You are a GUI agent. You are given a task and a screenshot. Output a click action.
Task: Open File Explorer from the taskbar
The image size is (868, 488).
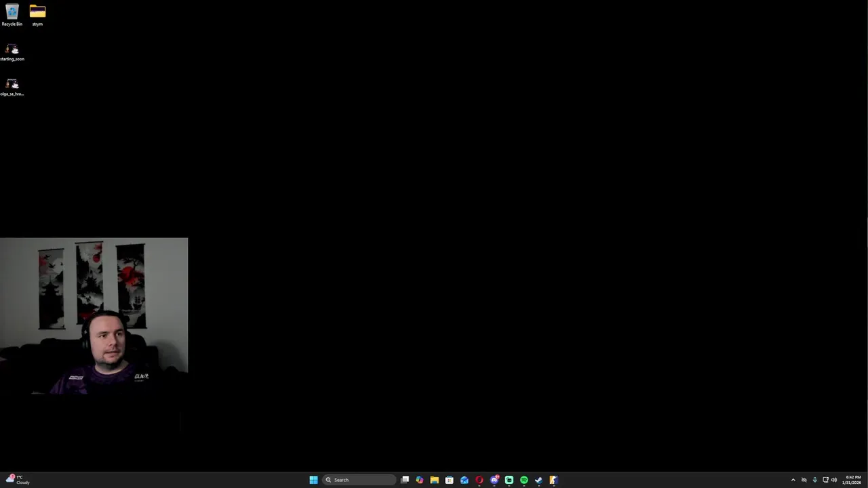(435, 480)
